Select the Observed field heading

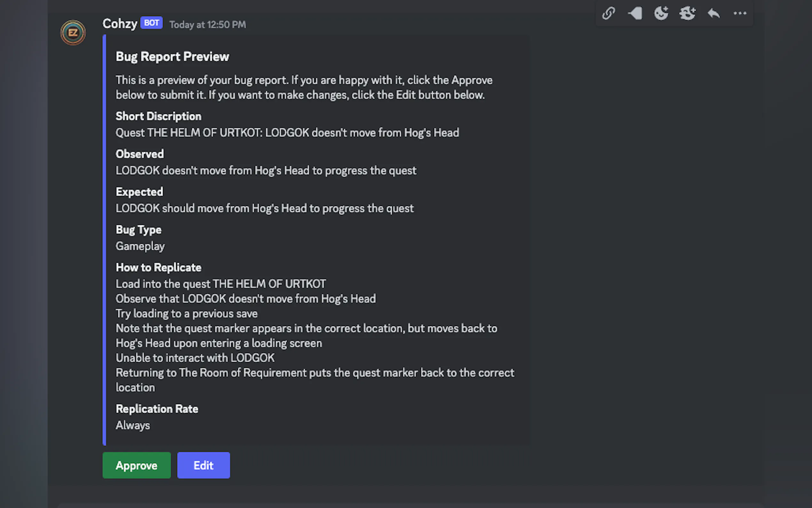point(140,154)
